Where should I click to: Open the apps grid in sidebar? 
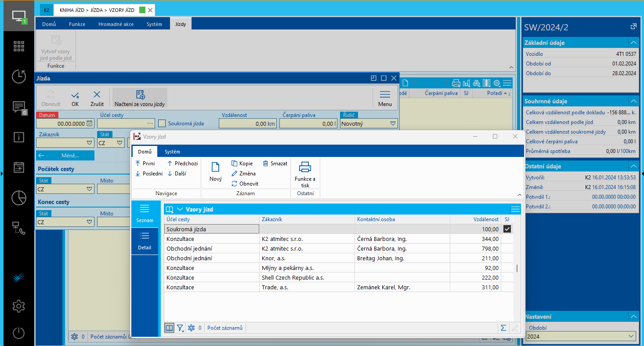coord(18,47)
